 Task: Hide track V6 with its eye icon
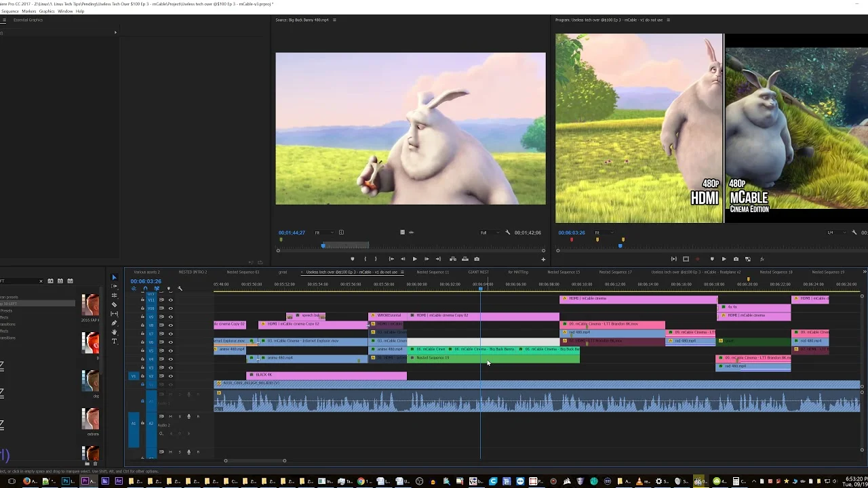coord(170,342)
